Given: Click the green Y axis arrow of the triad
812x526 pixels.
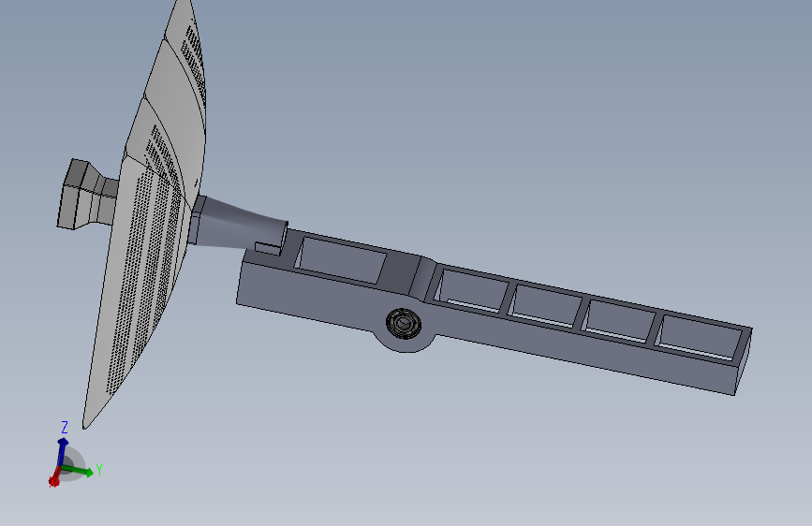Looking at the screenshot, I should coord(79,470).
